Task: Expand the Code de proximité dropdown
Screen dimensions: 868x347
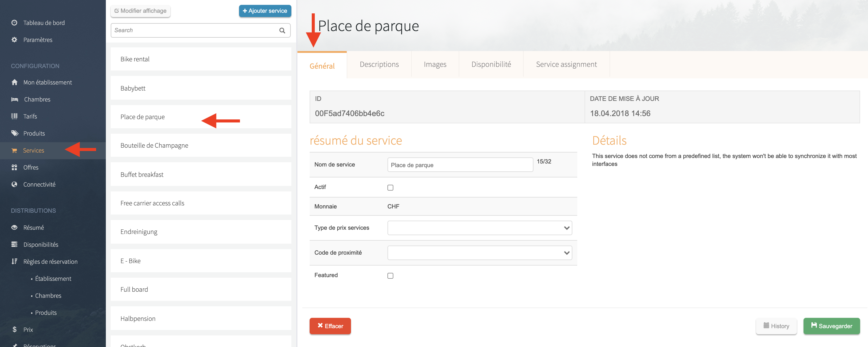Action: 479,253
